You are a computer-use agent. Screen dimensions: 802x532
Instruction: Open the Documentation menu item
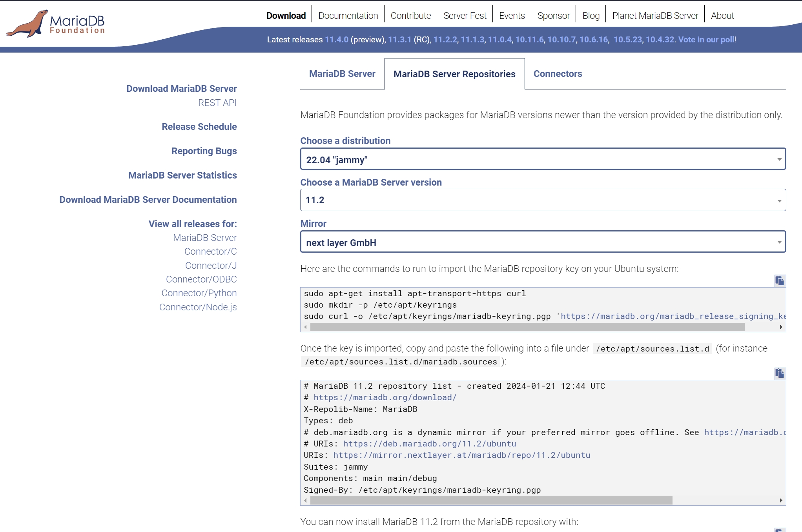348,16
